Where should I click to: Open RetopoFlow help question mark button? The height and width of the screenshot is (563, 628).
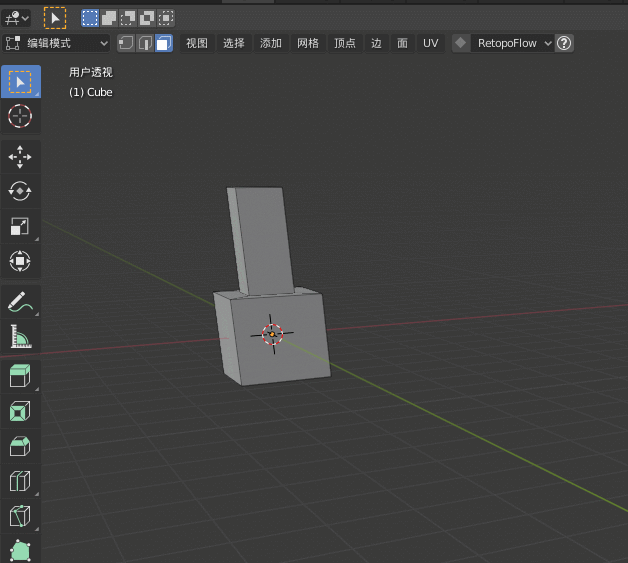tap(564, 43)
